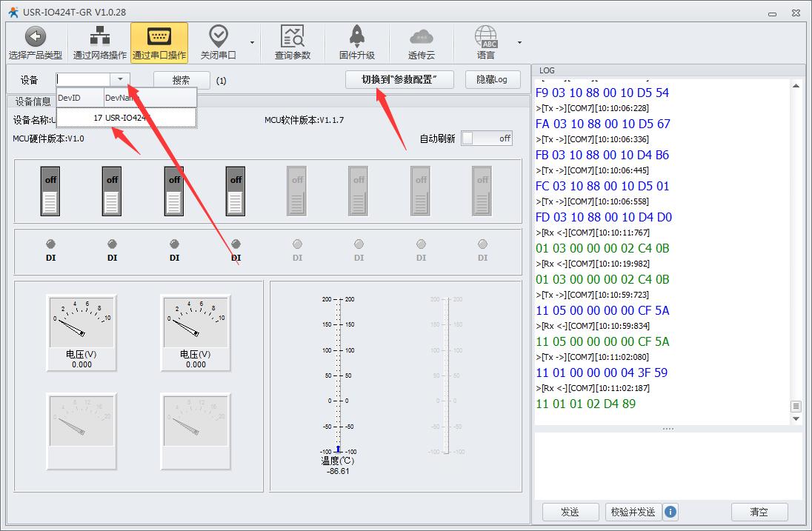The height and width of the screenshot is (531, 812).
Task: Clear the log with 清空 button
Action: (759, 512)
